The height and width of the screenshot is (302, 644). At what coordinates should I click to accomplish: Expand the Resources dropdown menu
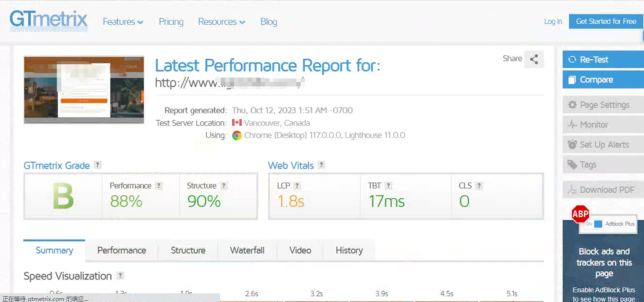[x=222, y=22]
